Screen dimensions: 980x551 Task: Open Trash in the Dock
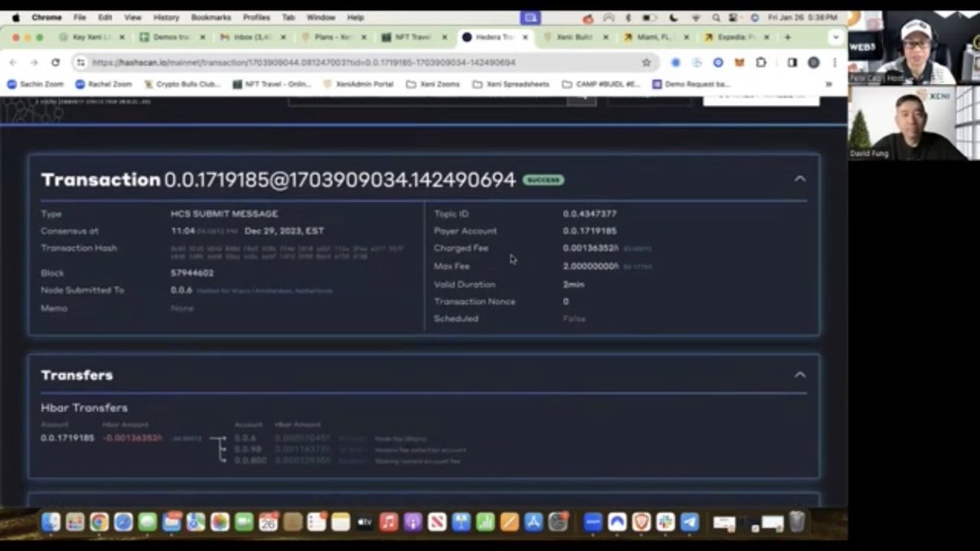[x=796, y=522]
